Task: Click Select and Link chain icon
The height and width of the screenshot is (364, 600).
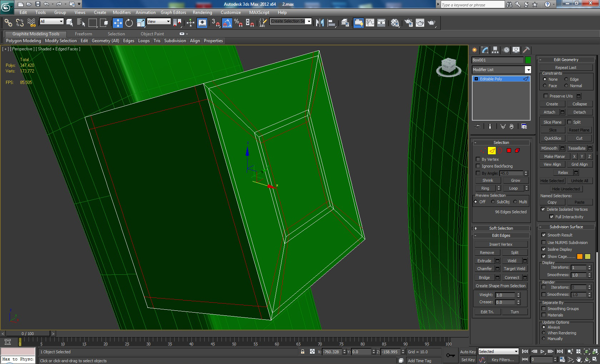Action: (8, 23)
